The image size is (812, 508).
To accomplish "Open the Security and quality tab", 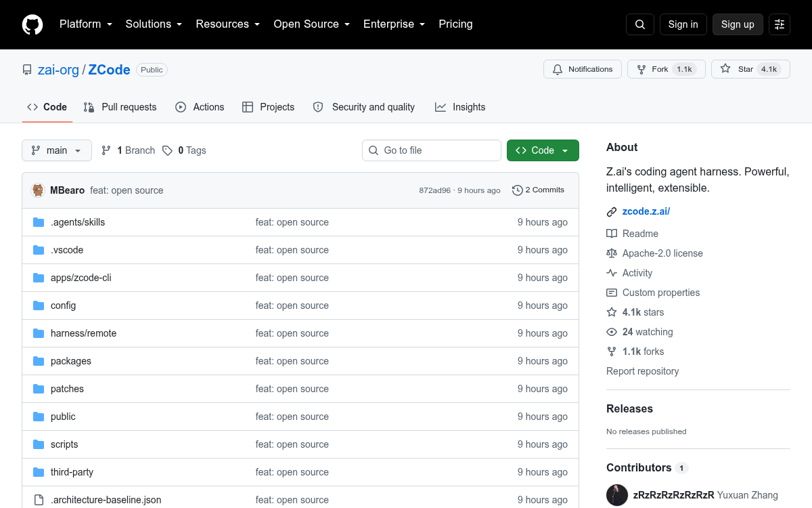I will (x=364, y=107).
